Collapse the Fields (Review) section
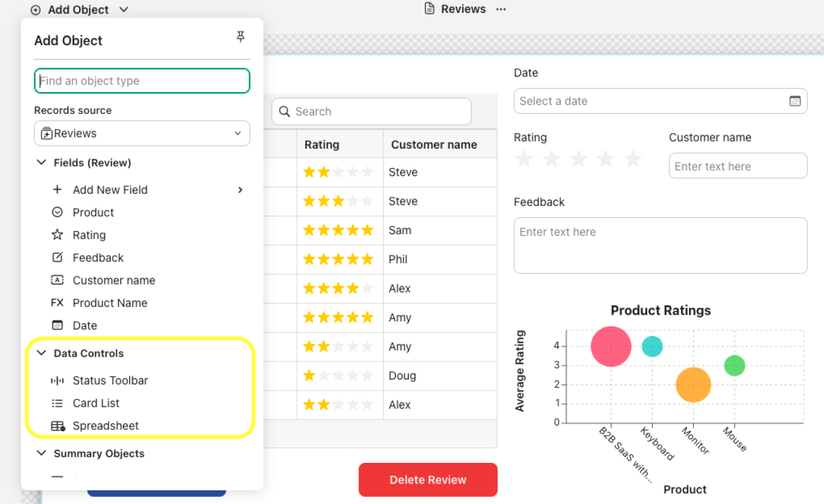Screen dimensions: 824x504 tap(42, 163)
